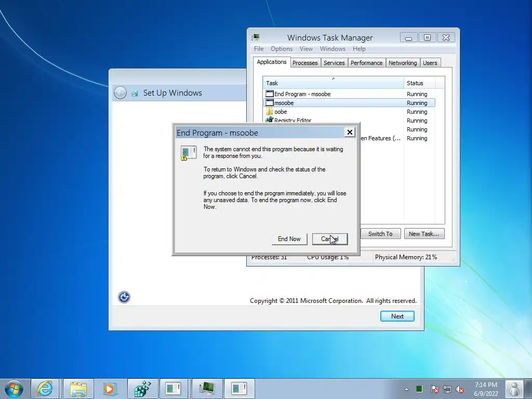Click the Set Up Windows title icon
The height and width of the screenshot is (399, 532).
pyautogui.click(x=135, y=93)
